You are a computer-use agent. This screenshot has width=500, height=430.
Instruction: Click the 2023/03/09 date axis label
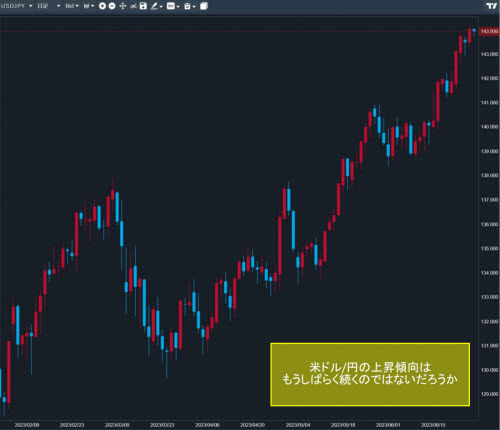tap(117, 425)
